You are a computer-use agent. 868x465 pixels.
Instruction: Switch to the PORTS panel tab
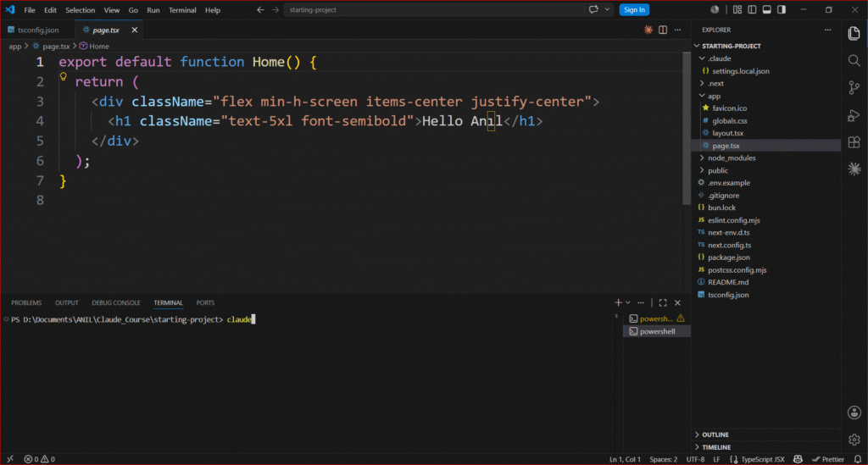[x=205, y=302]
